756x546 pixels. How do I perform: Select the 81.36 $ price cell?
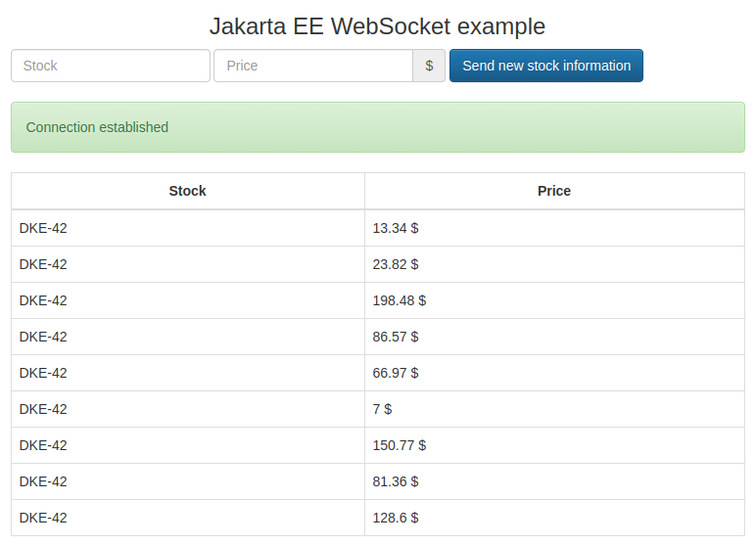554,481
